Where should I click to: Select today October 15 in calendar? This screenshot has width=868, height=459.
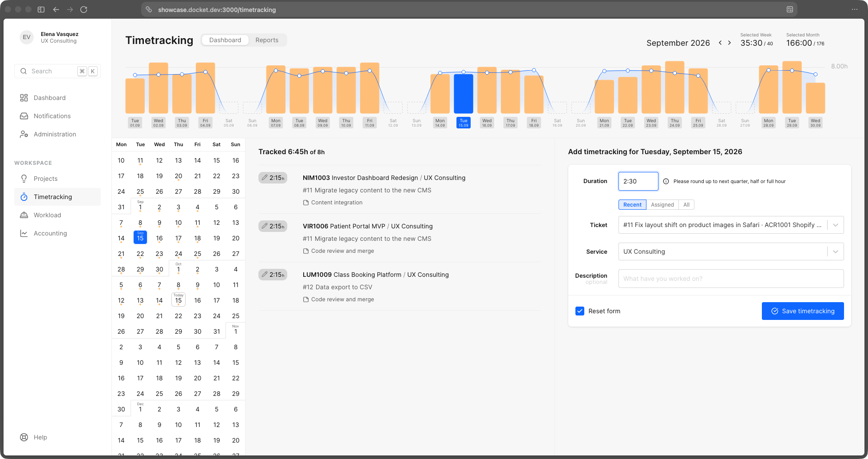point(178,299)
